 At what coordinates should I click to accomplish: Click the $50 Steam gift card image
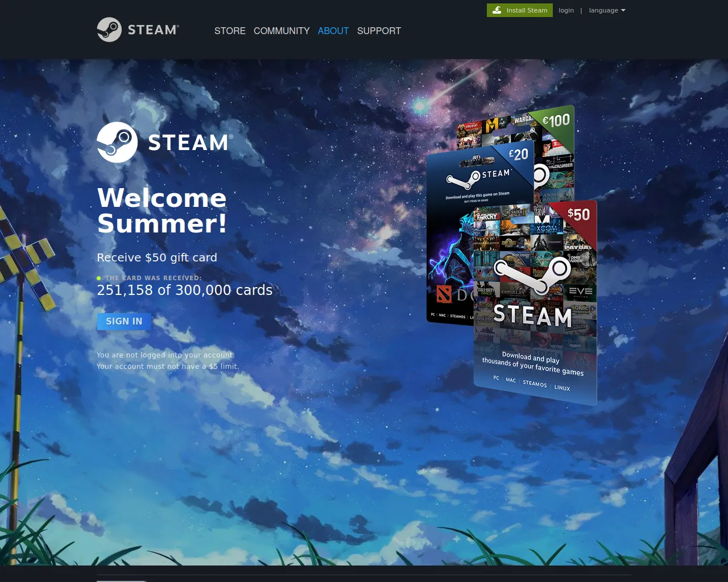click(x=535, y=302)
